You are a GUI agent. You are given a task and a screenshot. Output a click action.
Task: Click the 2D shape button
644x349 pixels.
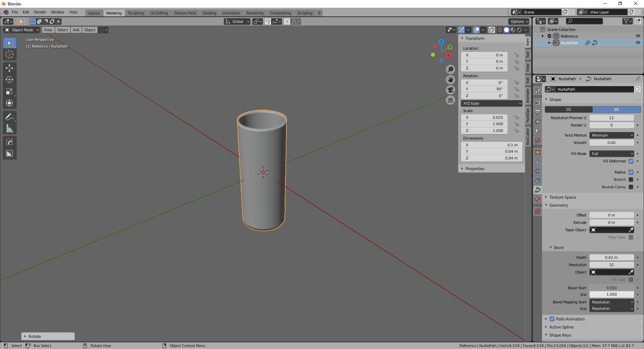[x=569, y=109]
